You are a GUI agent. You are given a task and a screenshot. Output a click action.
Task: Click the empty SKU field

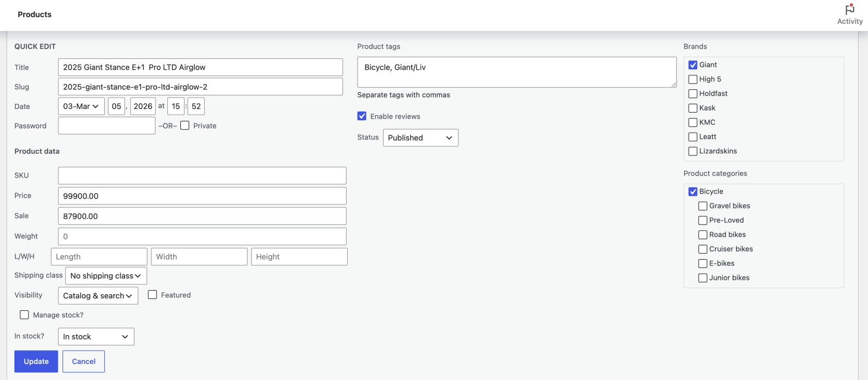coord(202,176)
